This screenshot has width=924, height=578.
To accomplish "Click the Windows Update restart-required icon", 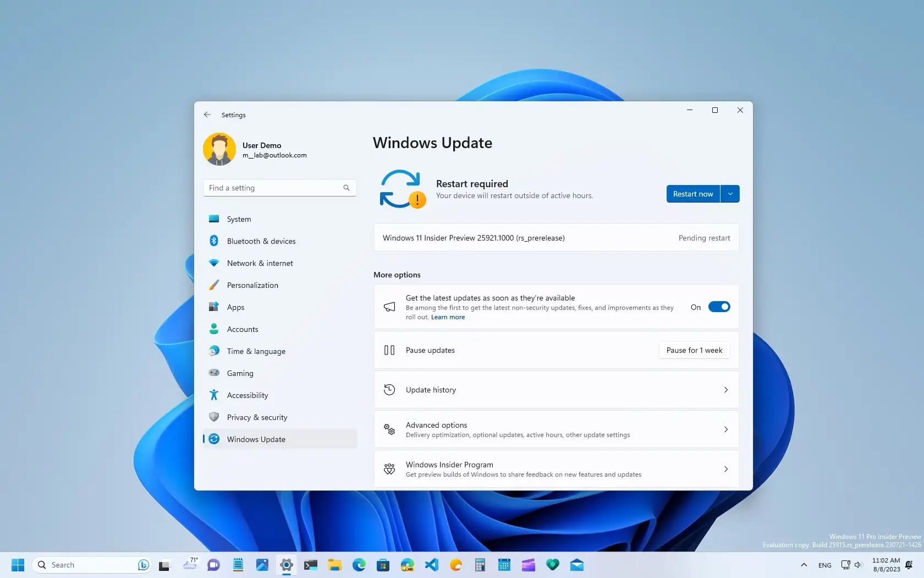I will coord(402,189).
